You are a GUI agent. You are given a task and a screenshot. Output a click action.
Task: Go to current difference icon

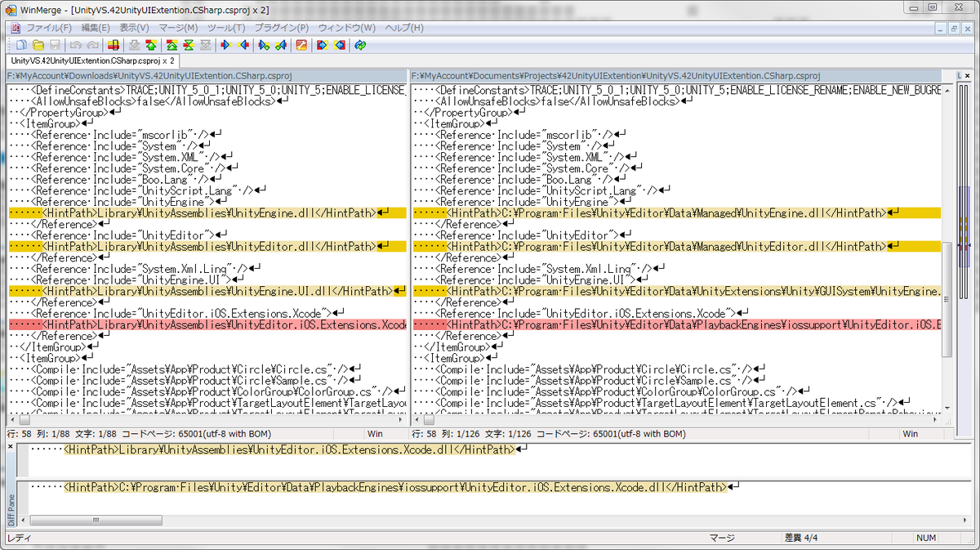(188, 45)
